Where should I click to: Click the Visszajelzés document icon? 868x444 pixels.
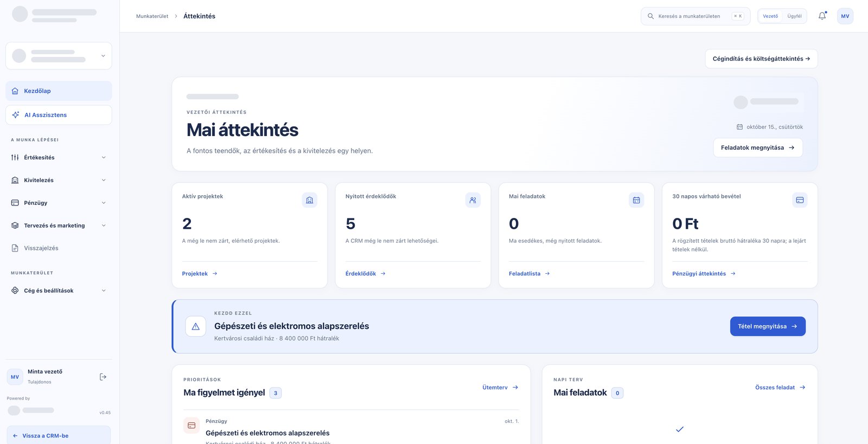[15, 248]
